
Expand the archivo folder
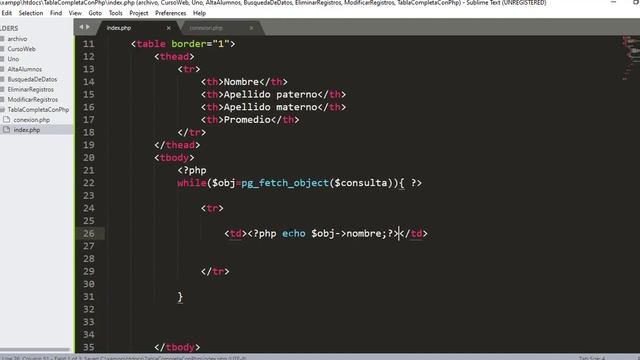[17, 39]
